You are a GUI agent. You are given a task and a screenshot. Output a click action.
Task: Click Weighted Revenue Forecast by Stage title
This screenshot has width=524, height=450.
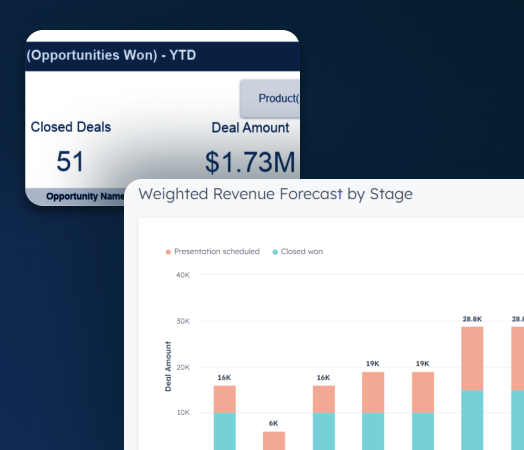pyautogui.click(x=276, y=194)
